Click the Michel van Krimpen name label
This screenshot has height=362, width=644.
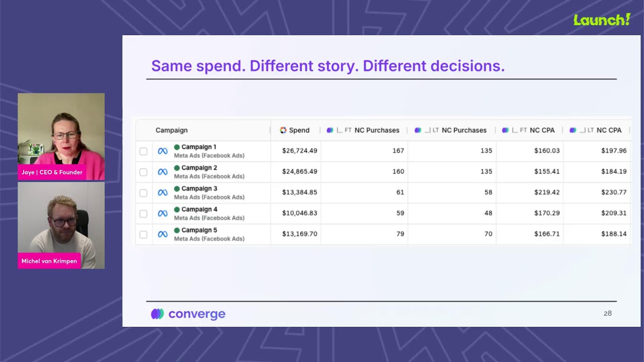[x=49, y=261]
